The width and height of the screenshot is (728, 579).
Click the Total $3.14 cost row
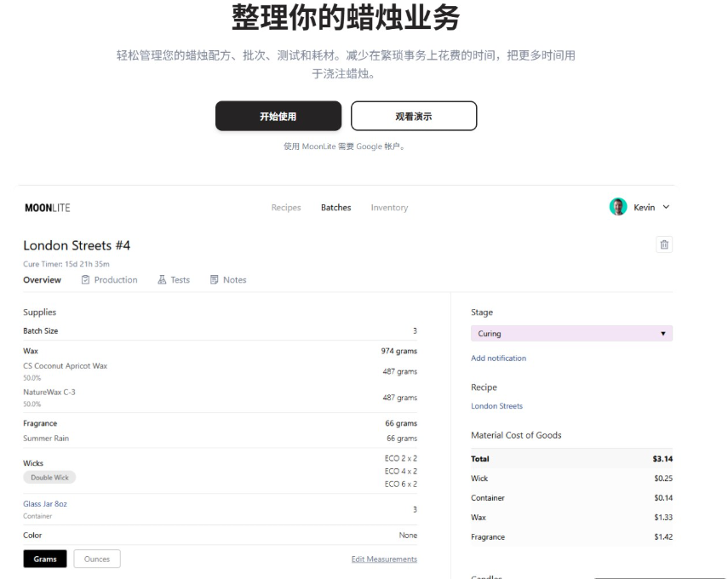pyautogui.click(x=571, y=459)
